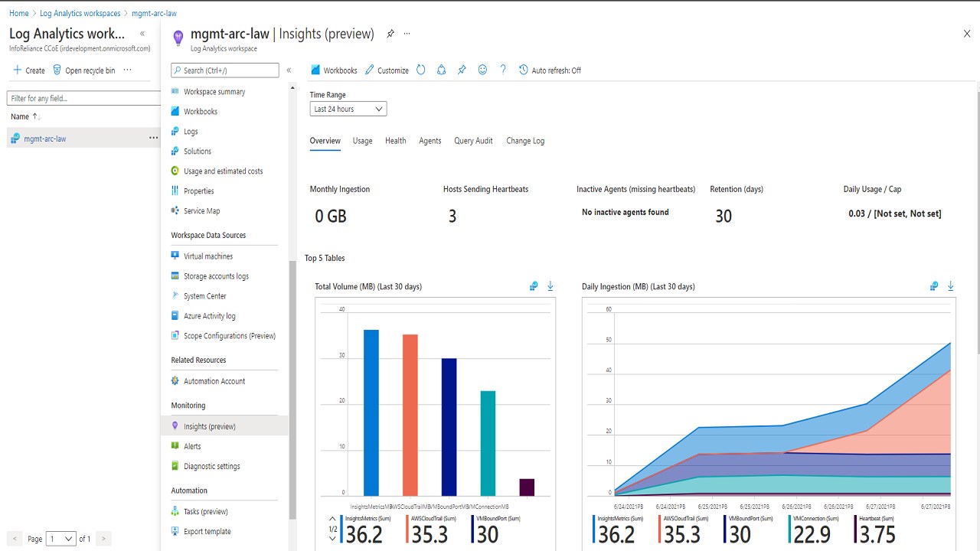The image size is (980, 551).
Task: Click Create to add a workspace
Action: (x=29, y=70)
